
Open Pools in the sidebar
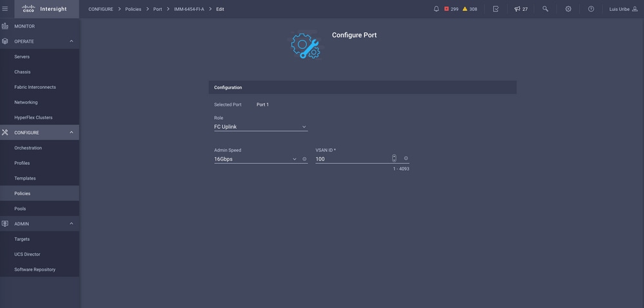pyautogui.click(x=39, y=209)
